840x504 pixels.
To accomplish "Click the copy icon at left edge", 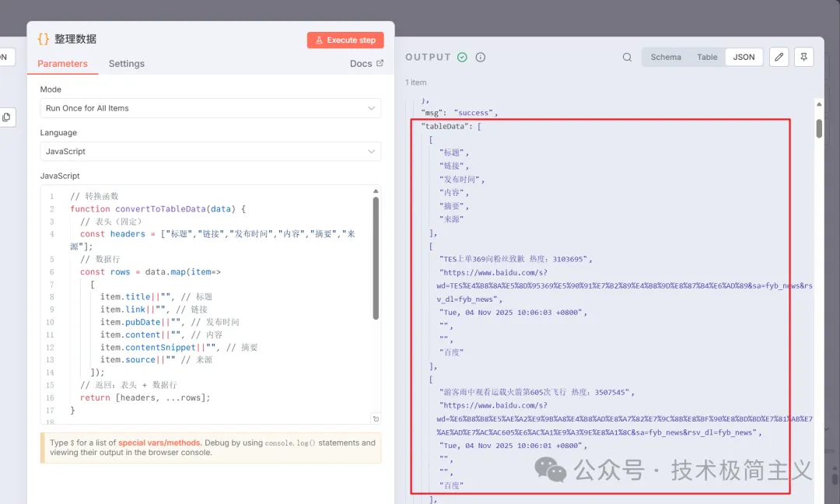I will point(6,117).
